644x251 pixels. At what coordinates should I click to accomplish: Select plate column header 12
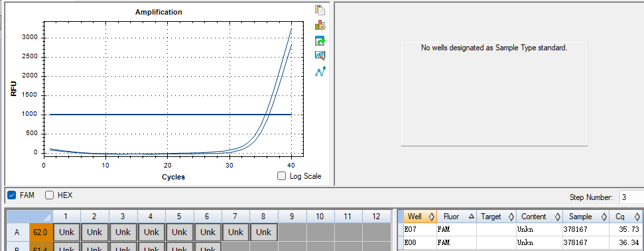click(376, 216)
